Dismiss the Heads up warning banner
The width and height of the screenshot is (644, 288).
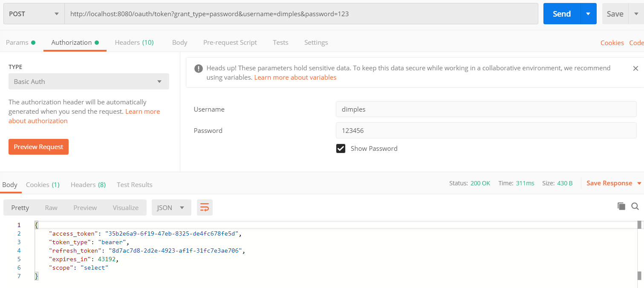pos(635,68)
